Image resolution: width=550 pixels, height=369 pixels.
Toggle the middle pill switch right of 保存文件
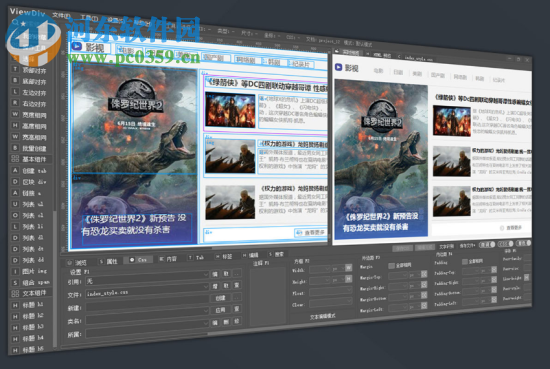point(505,243)
